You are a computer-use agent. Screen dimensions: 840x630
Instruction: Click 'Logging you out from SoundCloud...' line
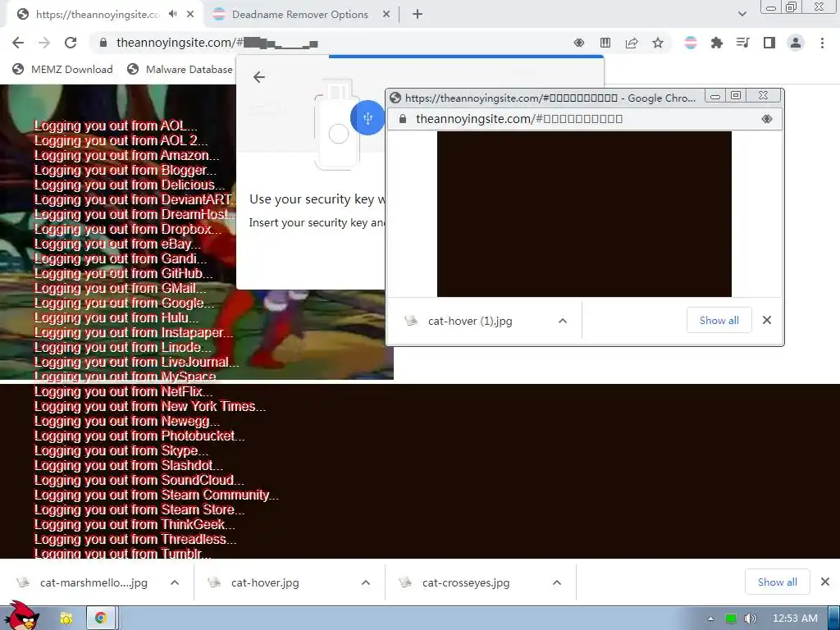tap(139, 480)
